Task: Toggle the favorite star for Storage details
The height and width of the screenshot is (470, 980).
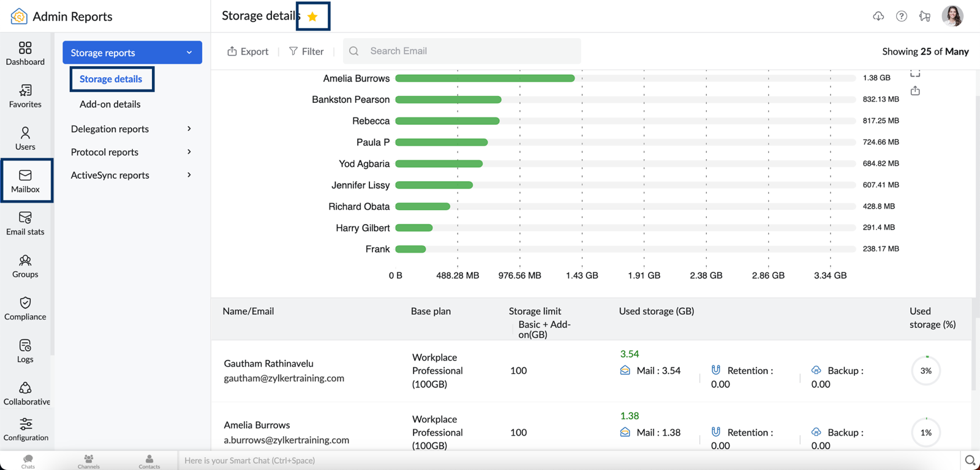Action: (x=312, y=17)
